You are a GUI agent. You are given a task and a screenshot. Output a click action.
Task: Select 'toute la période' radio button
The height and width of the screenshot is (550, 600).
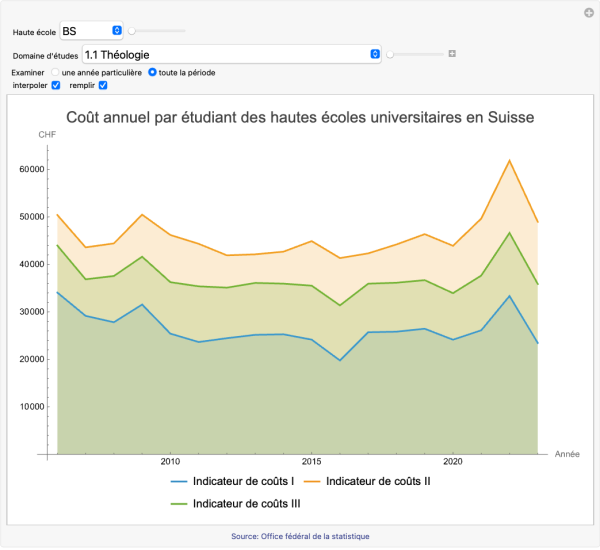152,73
